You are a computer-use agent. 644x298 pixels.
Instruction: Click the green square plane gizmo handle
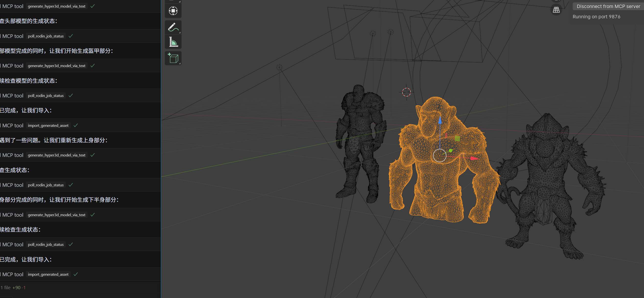(x=457, y=139)
